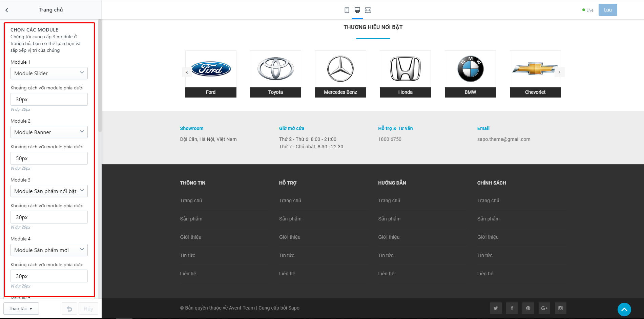The height and width of the screenshot is (319, 644).
Task: Open the Pinterest social icon
Action: point(528,308)
